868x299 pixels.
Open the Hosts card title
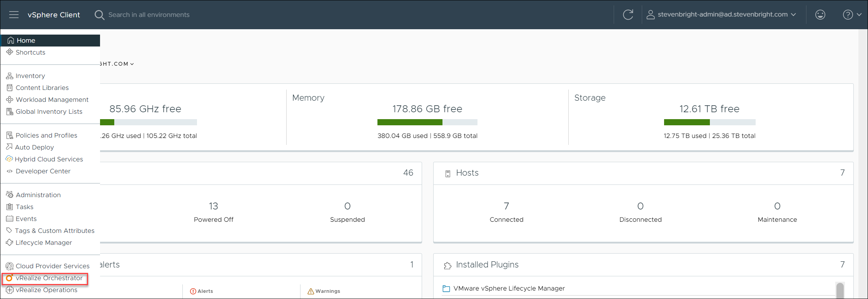[467, 173]
